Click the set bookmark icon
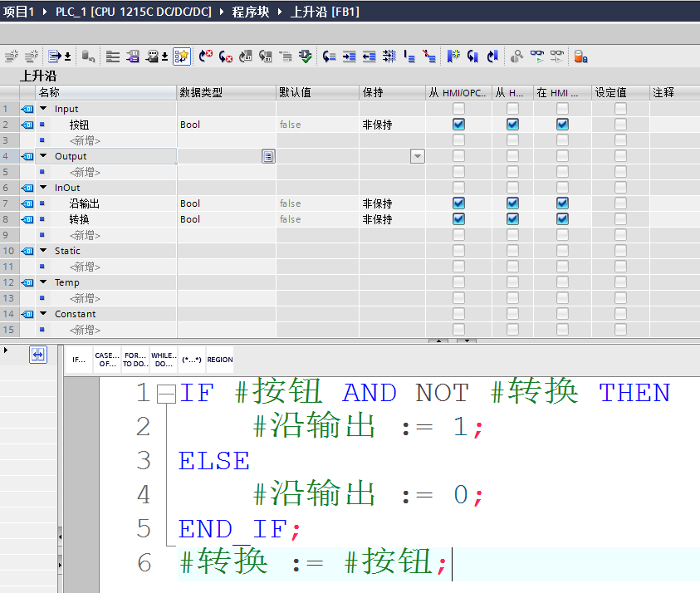 point(453,56)
